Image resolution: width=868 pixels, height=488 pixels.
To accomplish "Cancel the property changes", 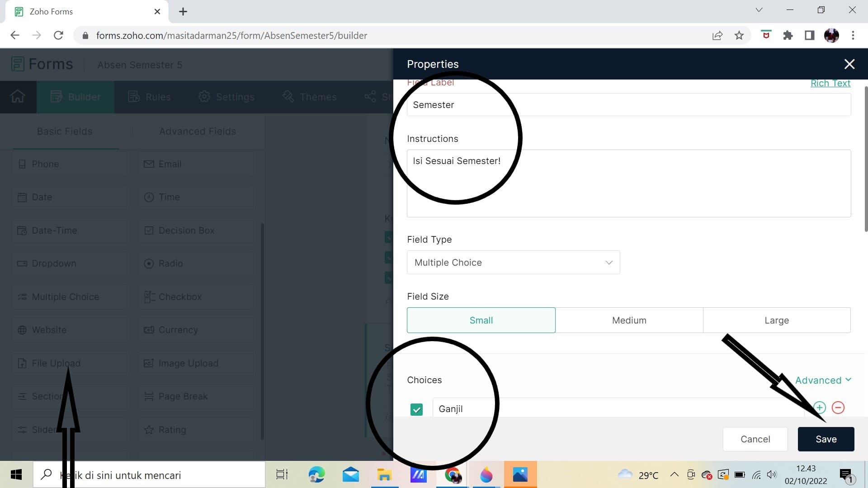I will pyautogui.click(x=755, y=439).
